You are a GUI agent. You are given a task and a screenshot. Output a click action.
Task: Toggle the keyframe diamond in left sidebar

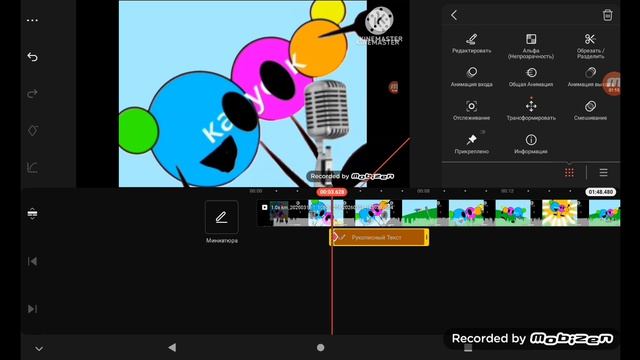(33, 131)
